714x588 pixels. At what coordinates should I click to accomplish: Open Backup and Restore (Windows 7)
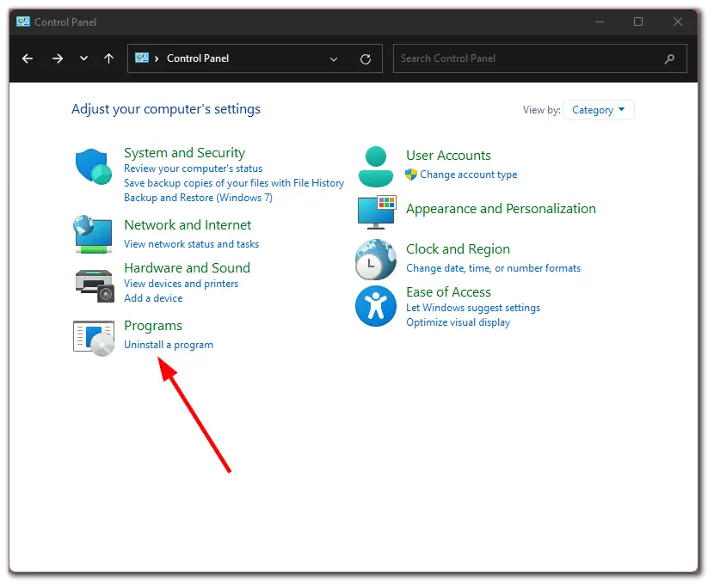tap(198, 198)
